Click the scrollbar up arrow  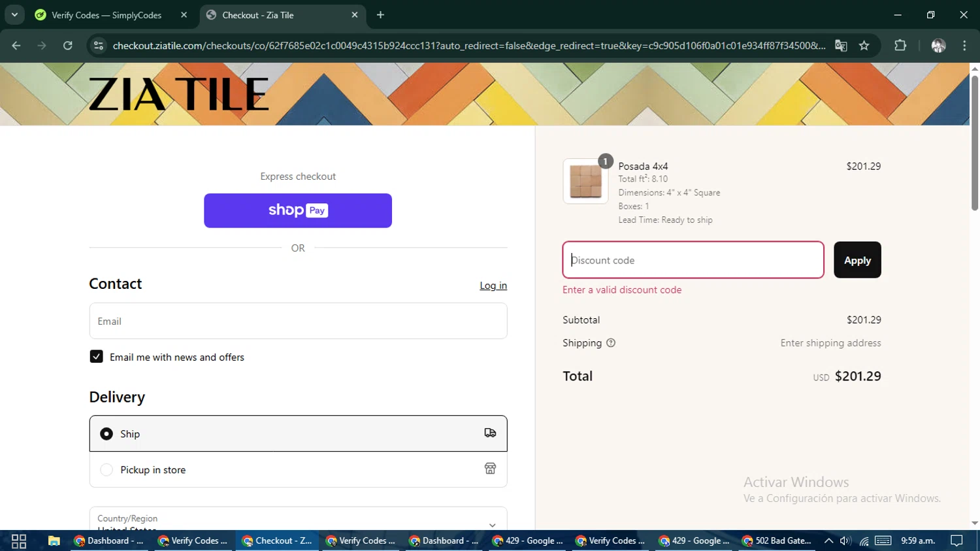975,67
